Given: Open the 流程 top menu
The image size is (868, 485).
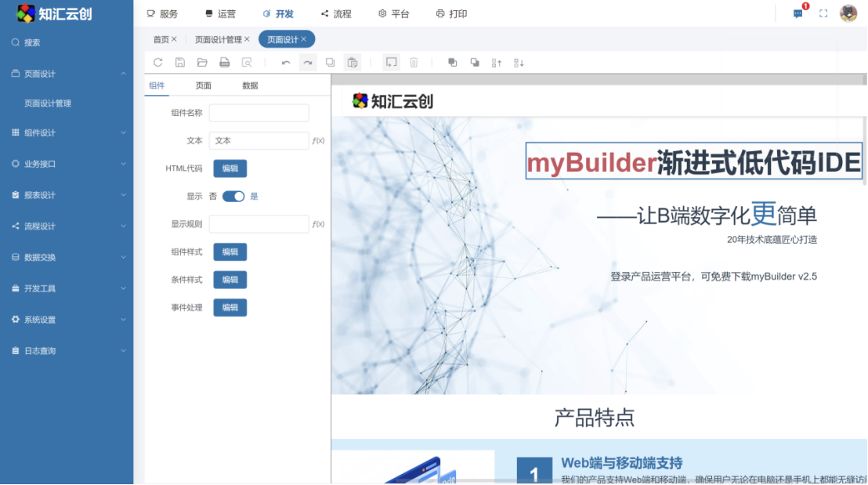Looking at the screenshot, I should [336, 14].
